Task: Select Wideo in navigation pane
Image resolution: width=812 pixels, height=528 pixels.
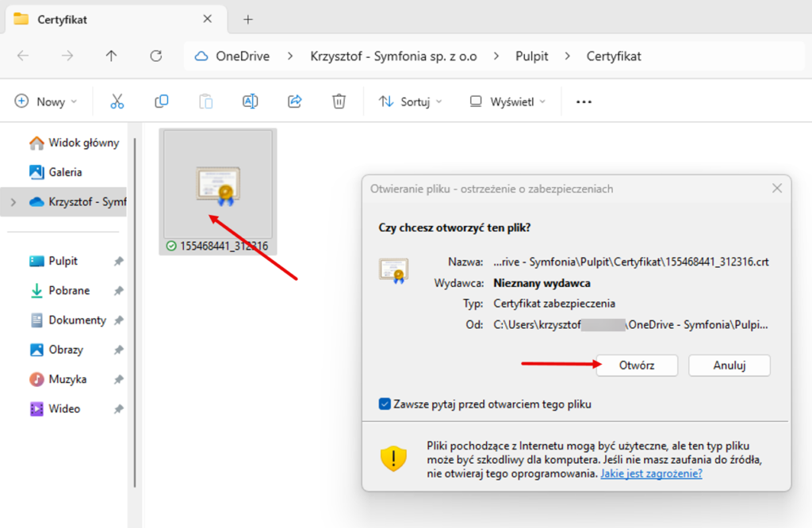Action: coord(64,408)
